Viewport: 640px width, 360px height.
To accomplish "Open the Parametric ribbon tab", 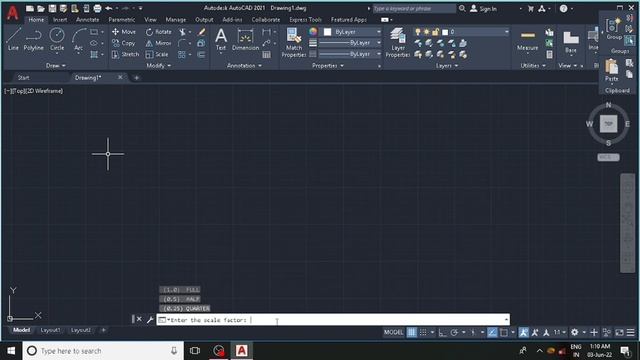I will pos(122,20).
